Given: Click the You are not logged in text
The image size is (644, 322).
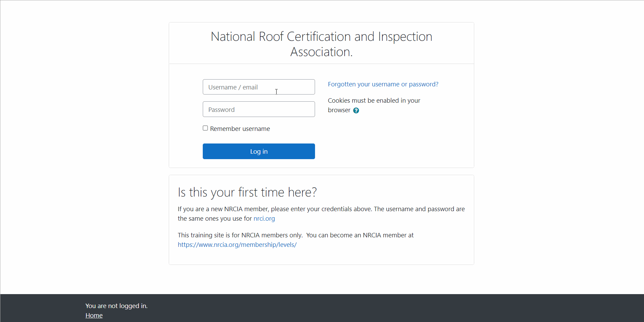Looking at the screenshot, I should 116,306.
